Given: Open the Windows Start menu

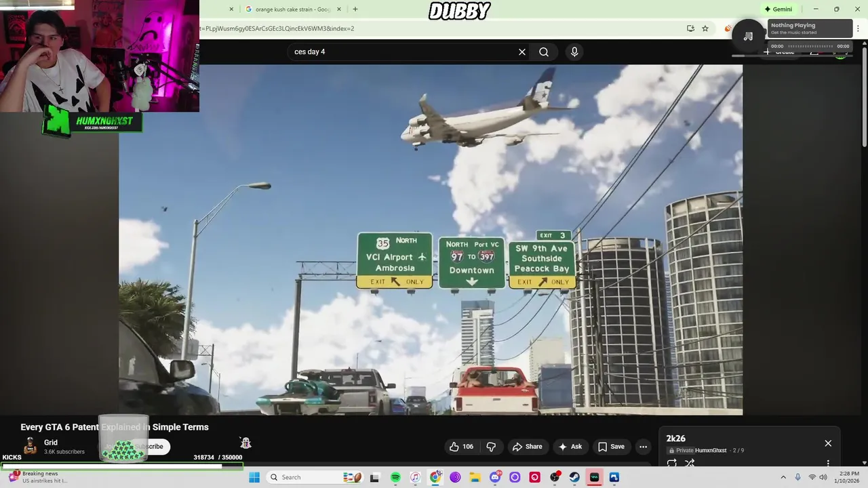Looking at the screenshot, I should click(x=254, y=477).
